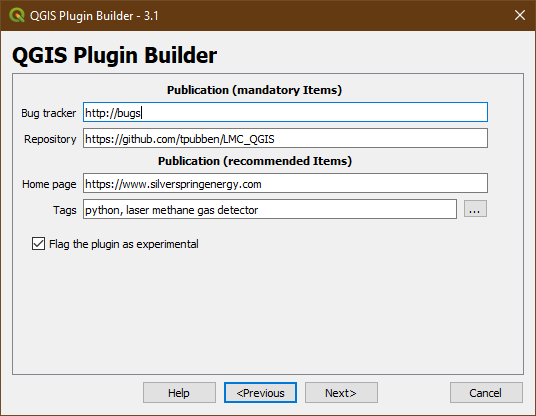Close the Plugin Builder dialog window
The image size is (536, 416).
(x=520, y=15)
